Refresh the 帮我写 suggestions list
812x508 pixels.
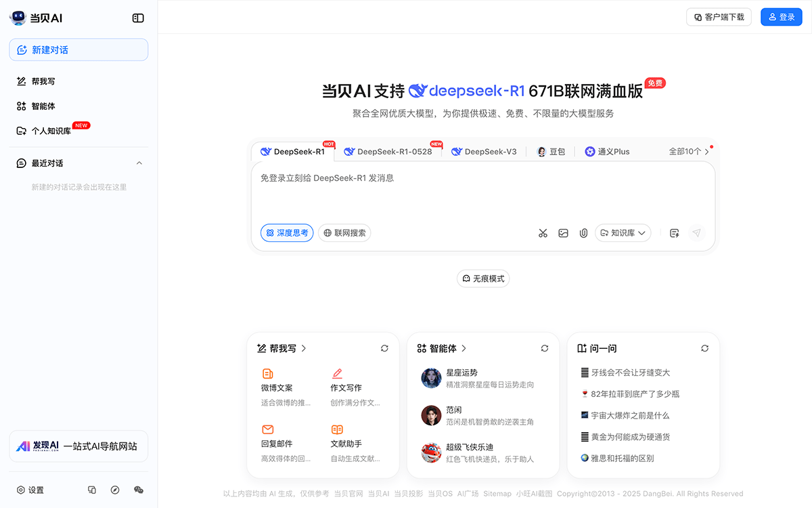[x=384, y=348]
